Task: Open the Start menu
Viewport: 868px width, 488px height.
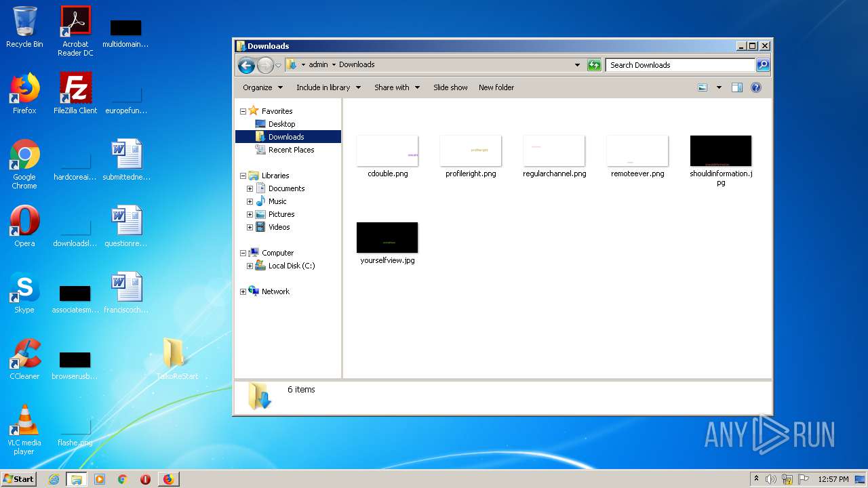Action: point(19,479)
